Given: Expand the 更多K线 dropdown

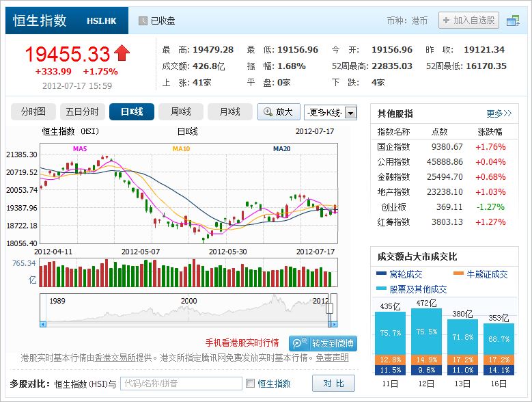Looking at the screenshot, I should point(331,112).
